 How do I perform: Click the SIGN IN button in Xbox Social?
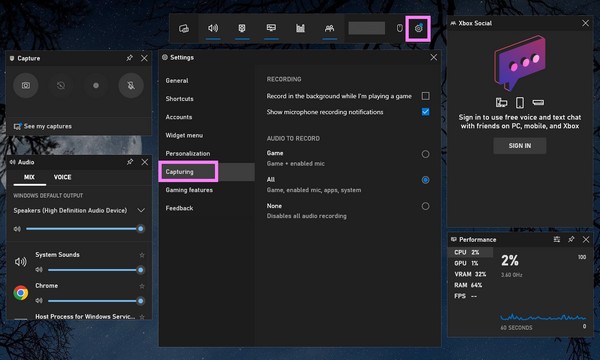(520, 146)
